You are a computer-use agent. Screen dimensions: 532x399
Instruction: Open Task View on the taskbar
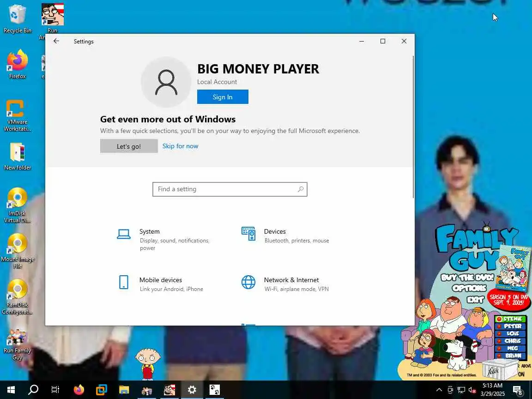pyautogui.click(x=55, y=390)
